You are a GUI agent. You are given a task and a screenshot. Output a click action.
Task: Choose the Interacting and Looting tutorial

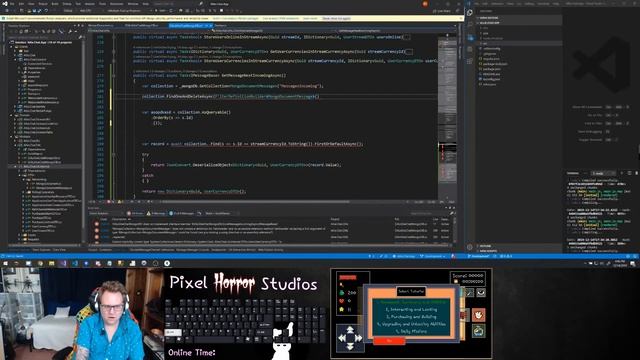tap(411, 309)
